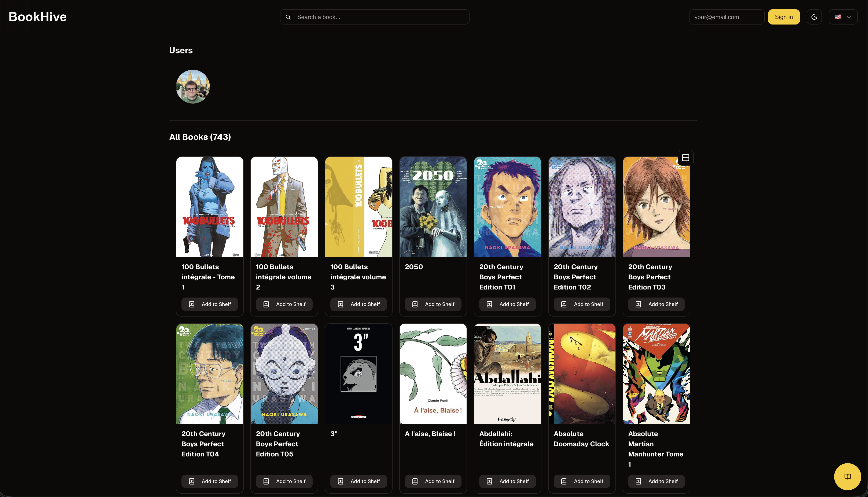This screenshot has width=868, height=497.
Task: Open 20th Century Boys Perfect Edition T05 cover
Action: 284,374
